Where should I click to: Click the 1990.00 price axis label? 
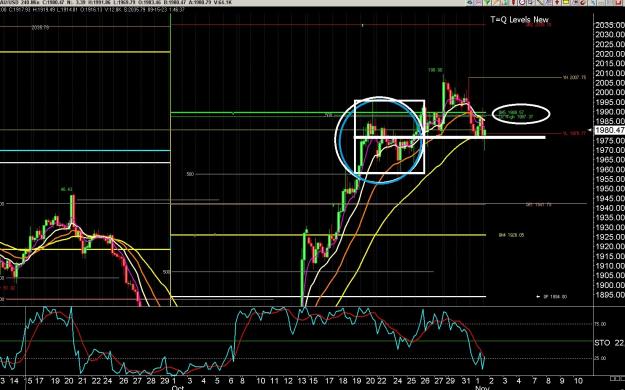(x=610, y=112)
